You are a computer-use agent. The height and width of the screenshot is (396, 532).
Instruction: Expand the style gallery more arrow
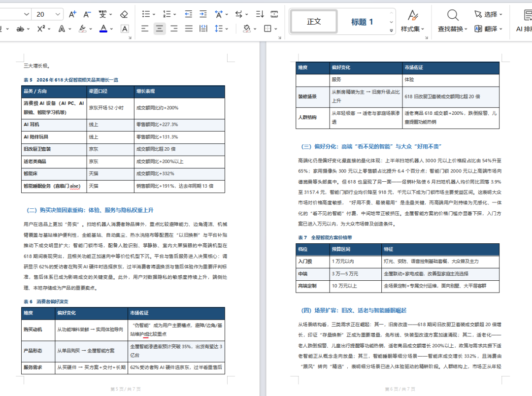point(391,30)
